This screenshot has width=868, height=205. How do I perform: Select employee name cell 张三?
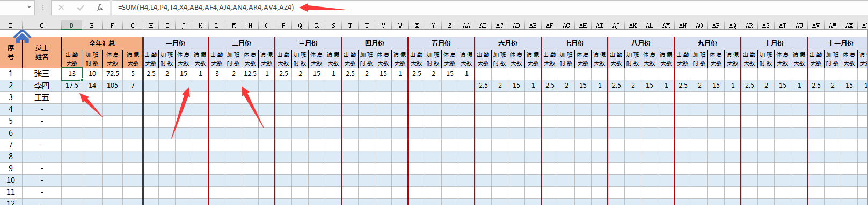tap(42, 74)
